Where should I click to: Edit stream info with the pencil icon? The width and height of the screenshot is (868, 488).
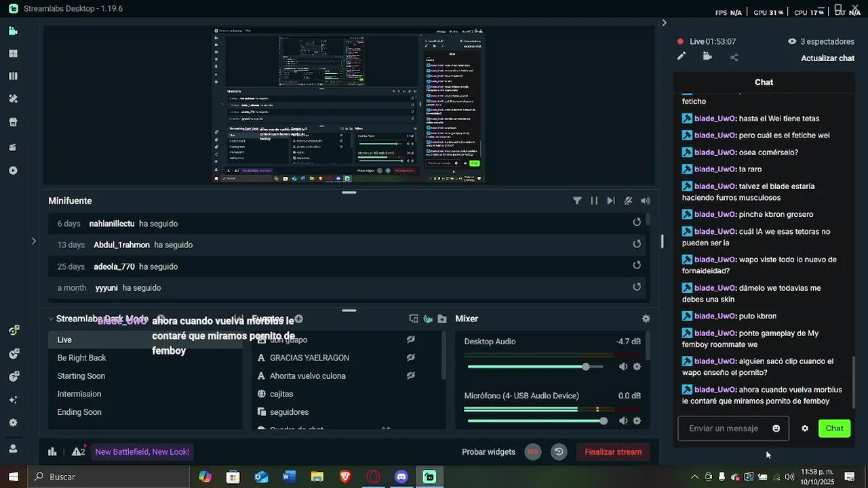point(682,57)
